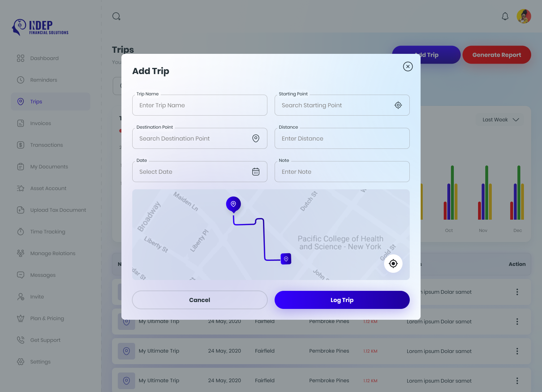The height and width of the screenshot is (392, 542).
Task: Open the user profile avatar menu
Action: [x=524, y=16]
